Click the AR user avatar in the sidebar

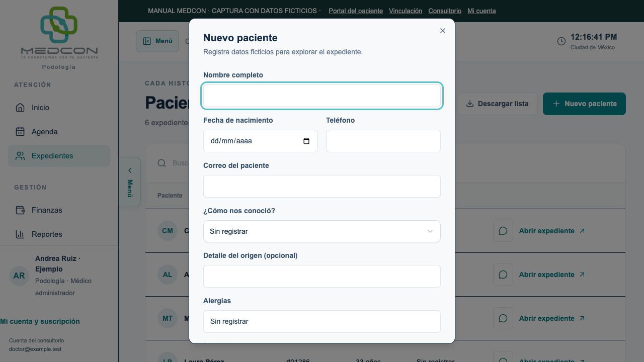[19, 276]
